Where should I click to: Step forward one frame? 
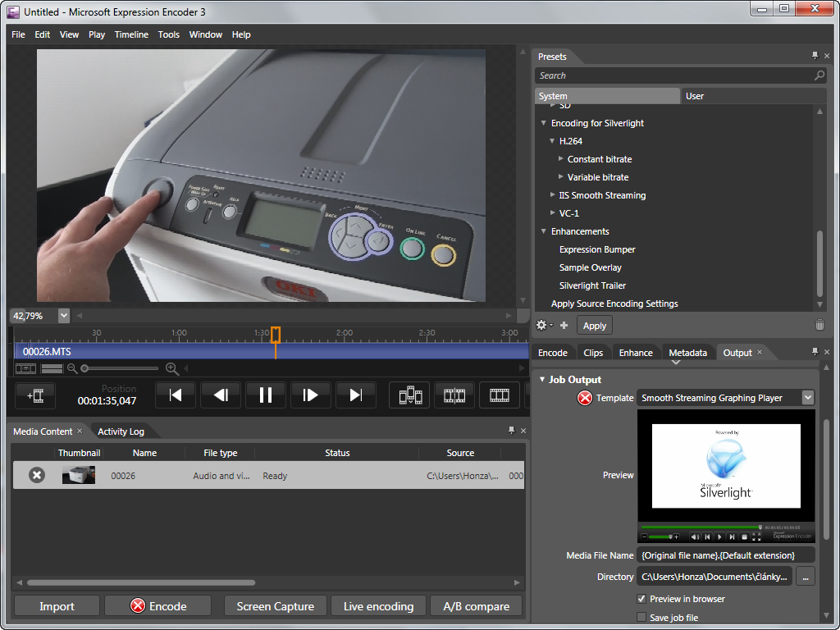(310, 395)
